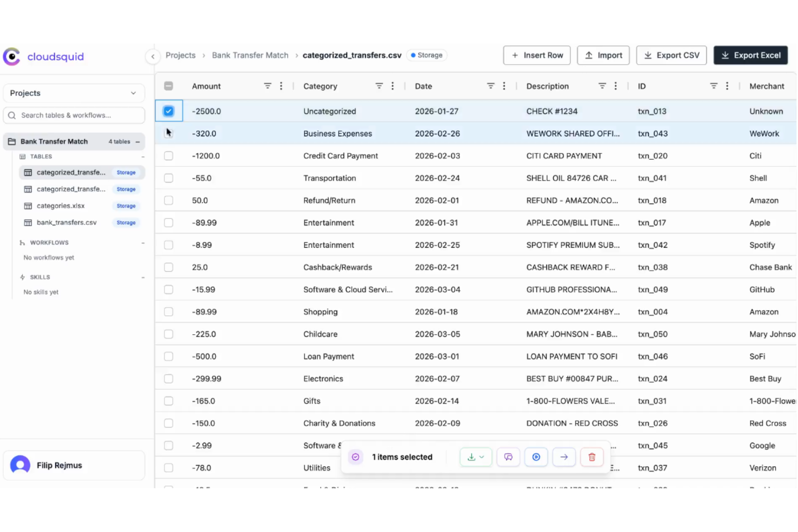Click the search tables & workflows field
798x532 pixels.
tap(74, 115)
